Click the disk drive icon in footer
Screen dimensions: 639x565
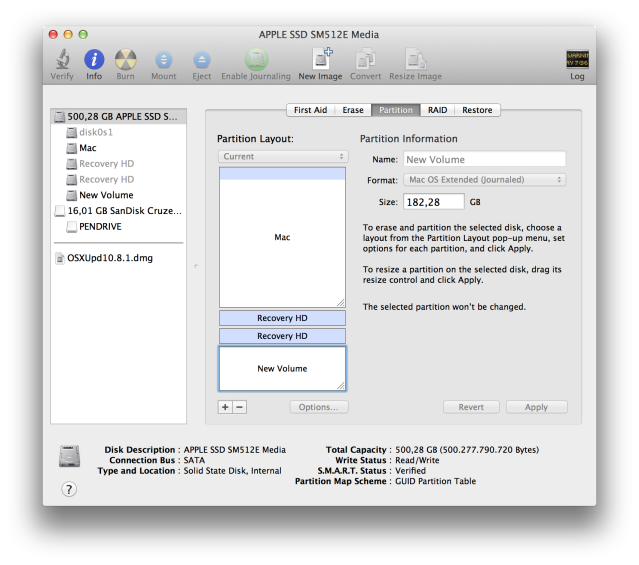pyautogui.click(x=70, y=456)
